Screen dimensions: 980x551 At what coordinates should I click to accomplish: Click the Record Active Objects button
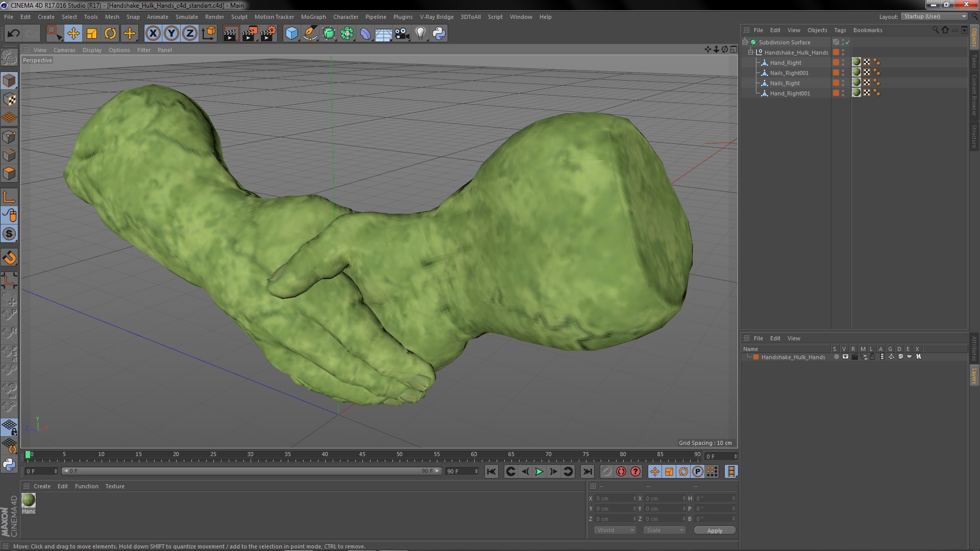click(606, 472)
